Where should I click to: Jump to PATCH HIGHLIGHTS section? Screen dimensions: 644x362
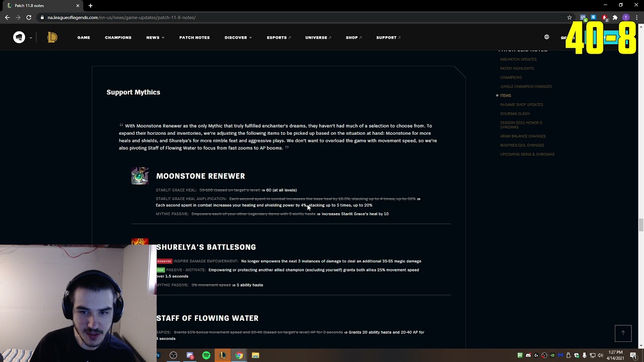[x=517, y=68]
